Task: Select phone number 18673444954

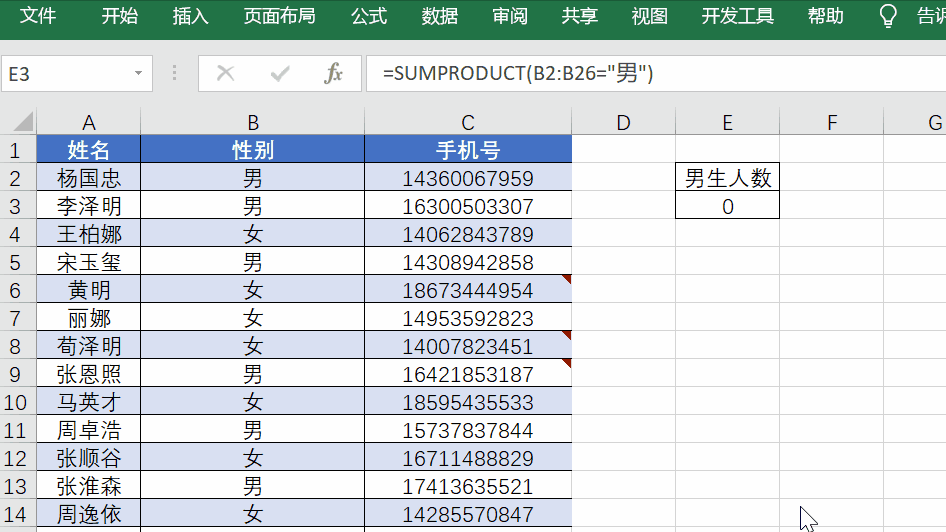Action: (x=468, y=290)
